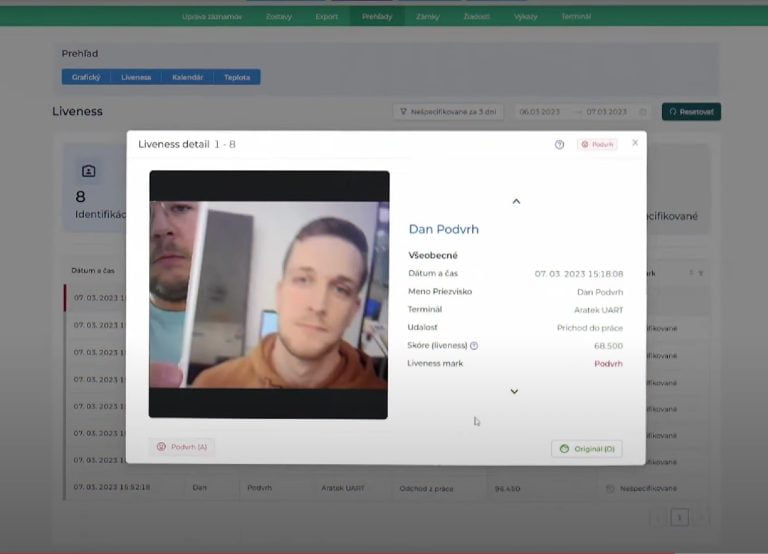Open the calendar icon in date range

click(x=642, y=112)
